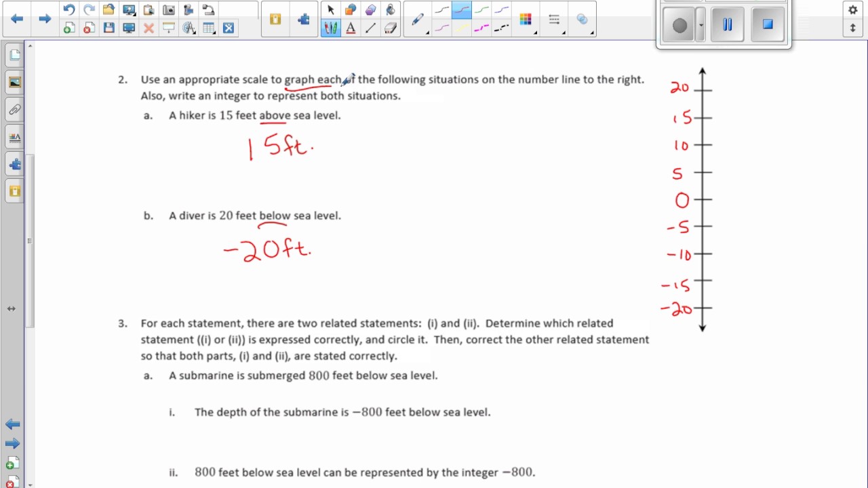This screenshot has width=868, height=488.
Task: Open the Activity Builder sidebar tab
Action: (14, 191)
